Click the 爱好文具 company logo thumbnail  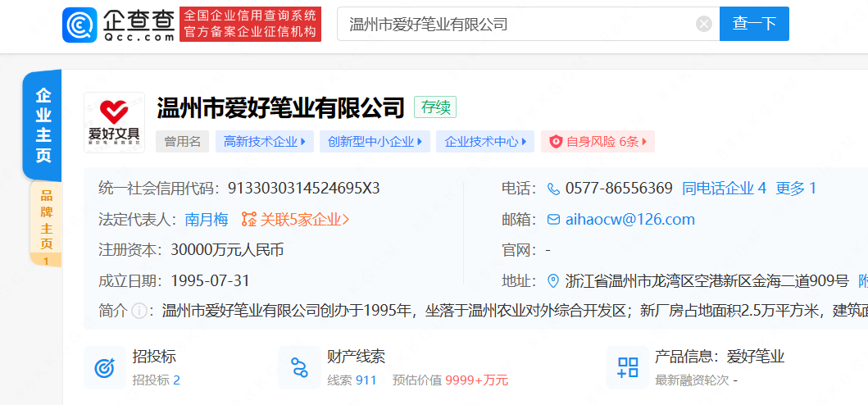(115, 122)
